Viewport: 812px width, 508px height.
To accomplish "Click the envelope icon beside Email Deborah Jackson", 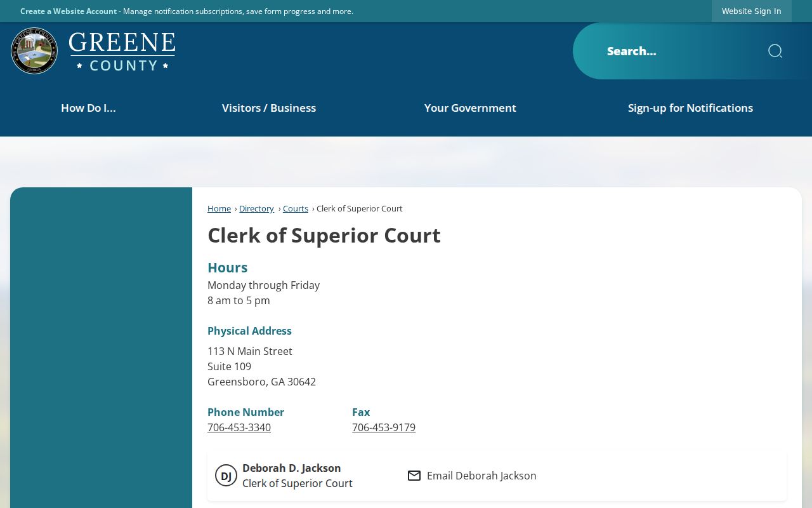I will pos(414,476).
